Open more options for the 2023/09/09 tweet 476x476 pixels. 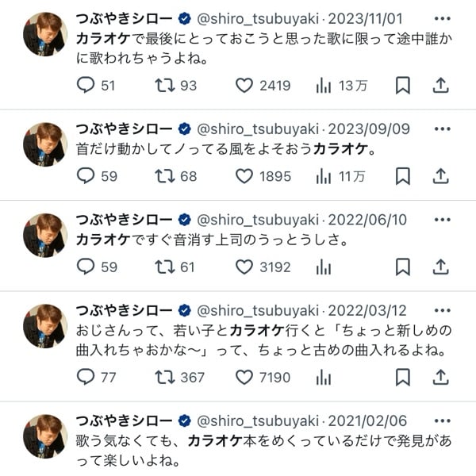[442, 129]
